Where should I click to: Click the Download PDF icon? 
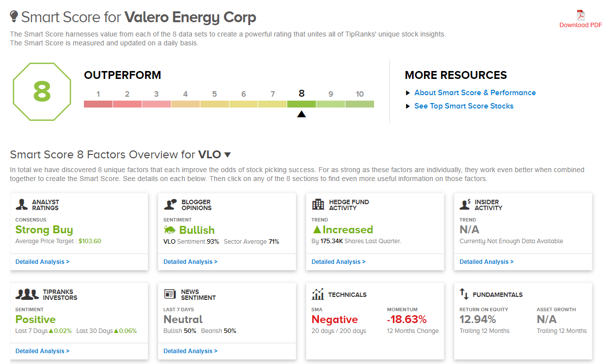[580, 15]
